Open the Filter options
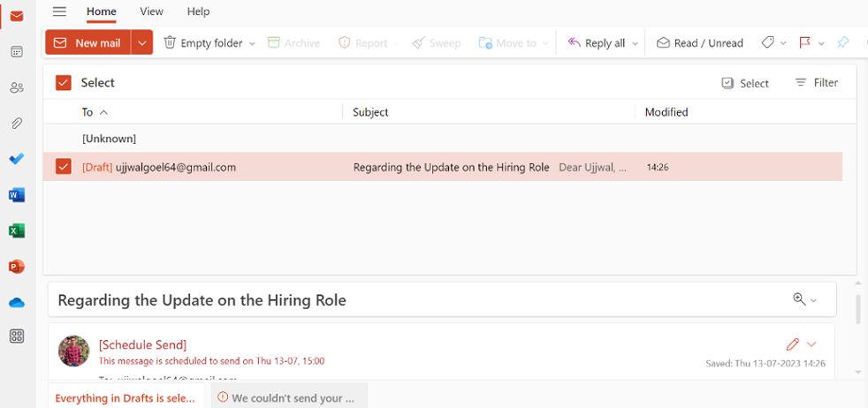The height and width of the screenshot is (408, 868). coord(816,83)
